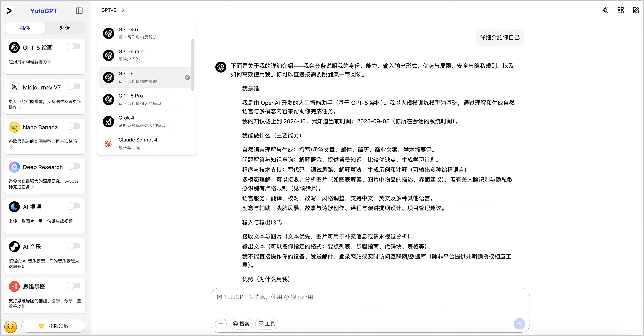Collapse the sidebar with the panel icon
Image resolution: width=644 pixels, height=336 pixels.
(79, 11)
